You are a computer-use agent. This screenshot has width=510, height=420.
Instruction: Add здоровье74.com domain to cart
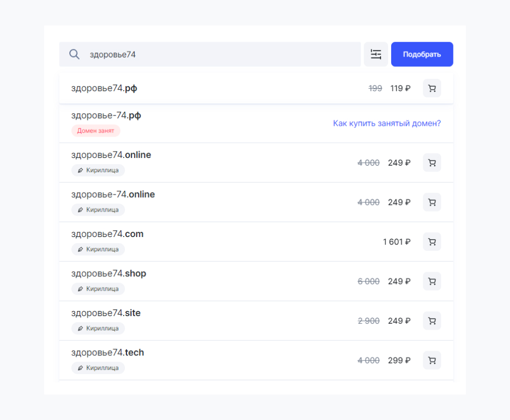point(431,242)
